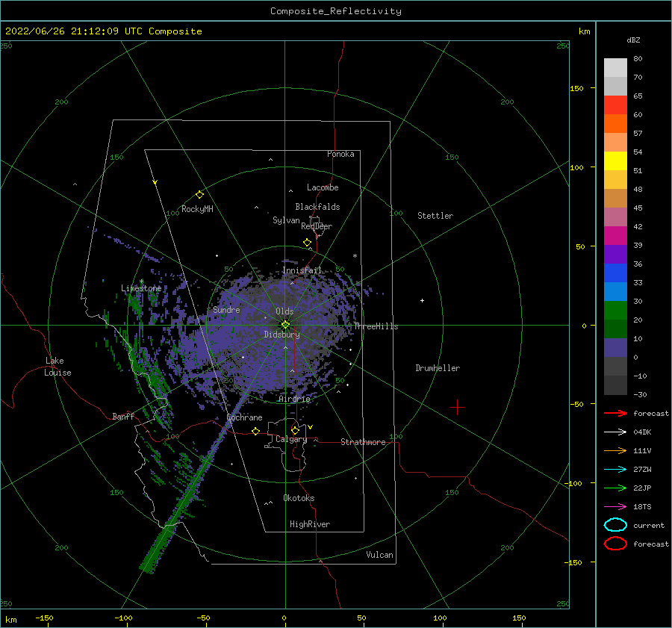Click the asterisk marker above Limestone

pyautogui.click(x=141, y=282)
